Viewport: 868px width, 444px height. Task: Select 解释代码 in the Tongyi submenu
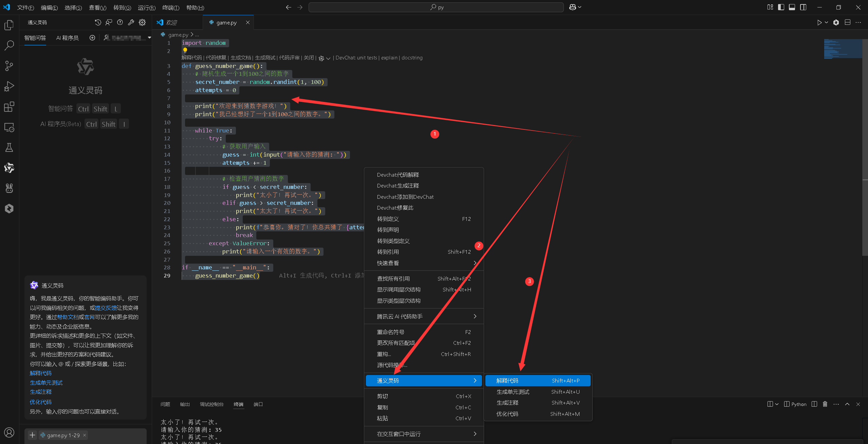click(538, 380)
